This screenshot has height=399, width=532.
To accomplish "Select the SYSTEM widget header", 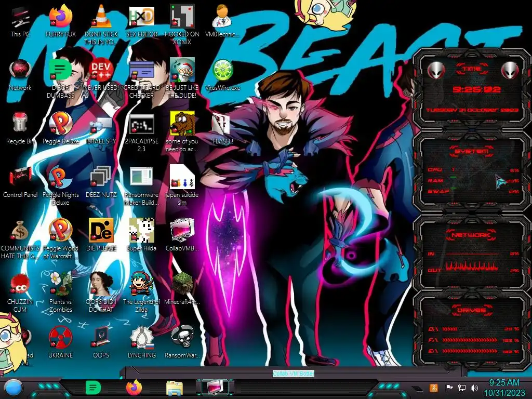I will (472, 151).
